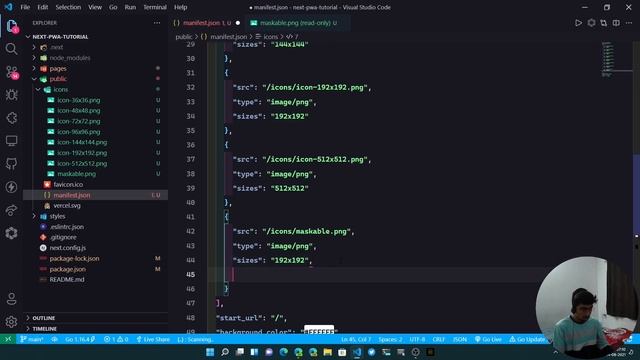Open the Edit menu
Screen dimensions: 640x360
pyautogui.click(x=42, y=7)
